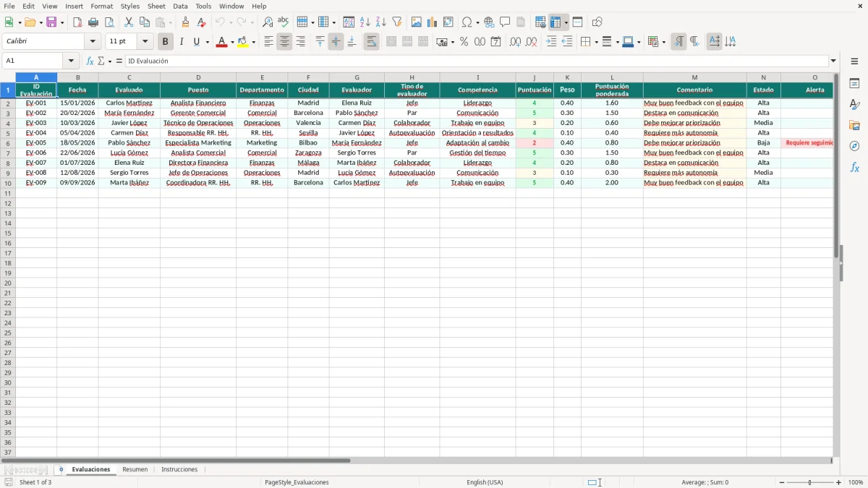The height and width of the screenshot is (488, 868).
Task: Click zoom in plus button
Action: (x=839, y=482)
